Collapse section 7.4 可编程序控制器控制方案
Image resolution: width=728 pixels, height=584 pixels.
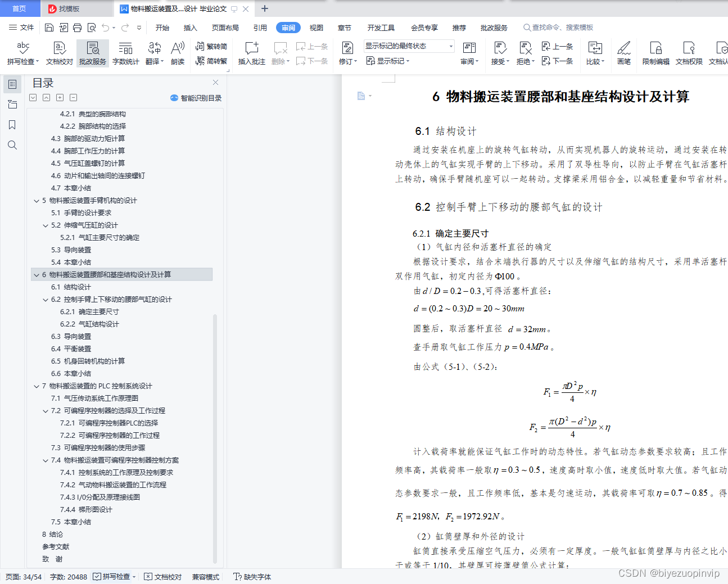(x=46, y=460)
